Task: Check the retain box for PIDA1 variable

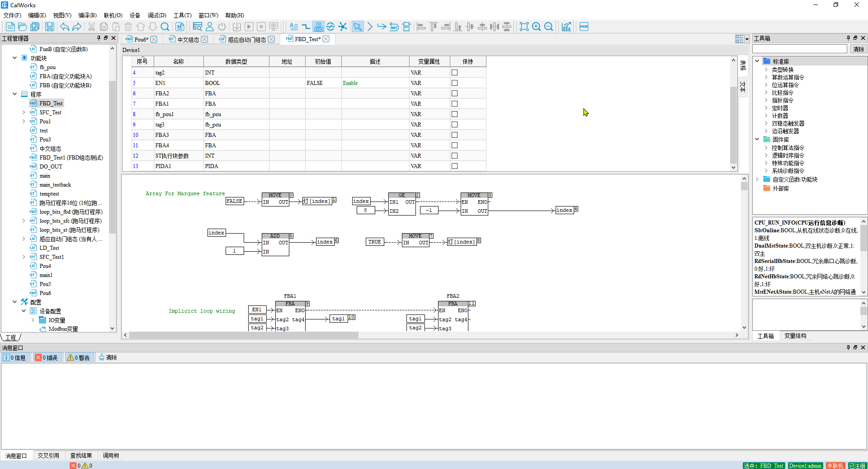Action: [x=454, y=166]
